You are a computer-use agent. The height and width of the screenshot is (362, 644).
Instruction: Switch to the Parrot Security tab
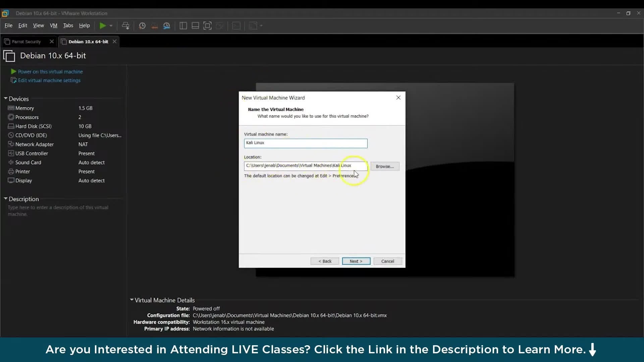tap(26, 42)
